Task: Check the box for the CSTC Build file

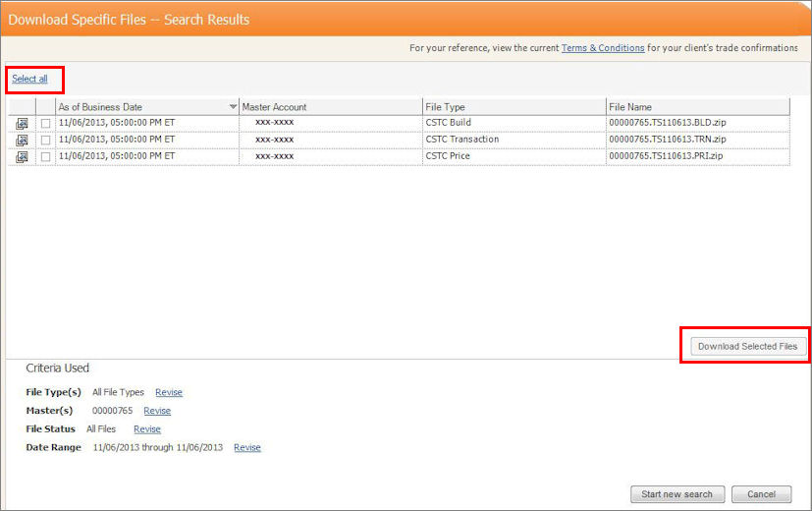Action: tap(45, 123)
